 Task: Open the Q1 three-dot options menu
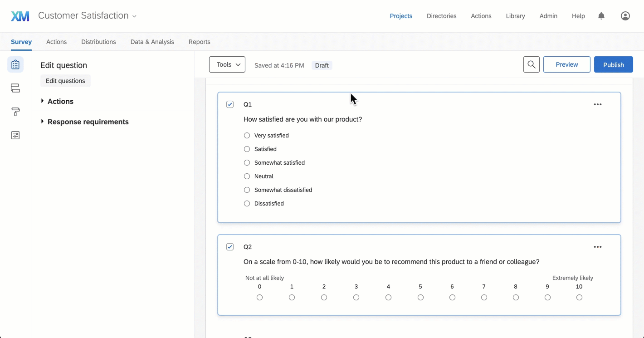pos(598,104)
